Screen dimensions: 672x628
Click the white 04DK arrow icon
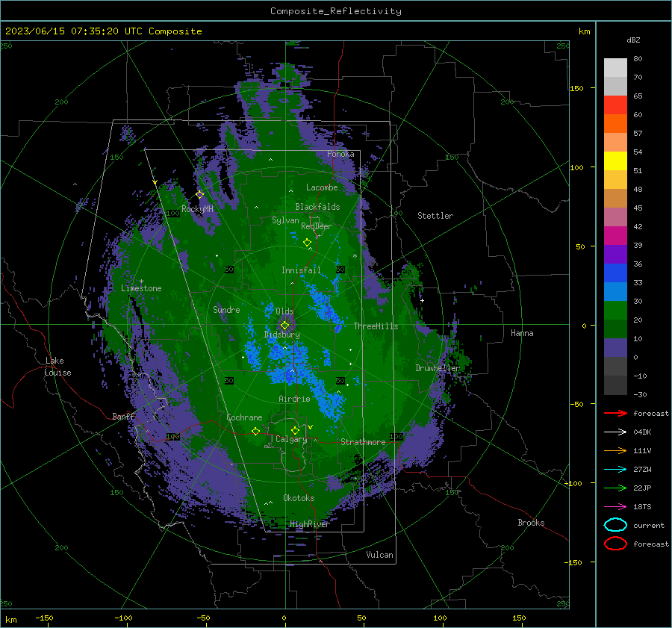pos(615,432)
